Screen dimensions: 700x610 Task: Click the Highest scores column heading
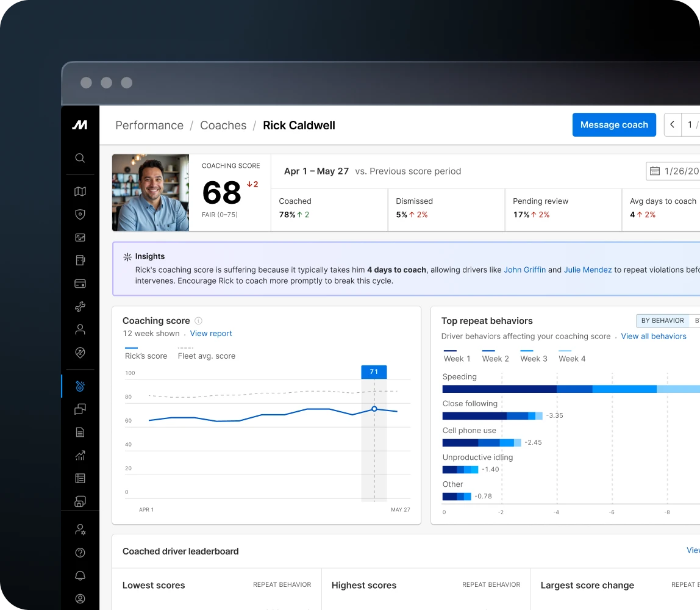click(x=364, y=585)
